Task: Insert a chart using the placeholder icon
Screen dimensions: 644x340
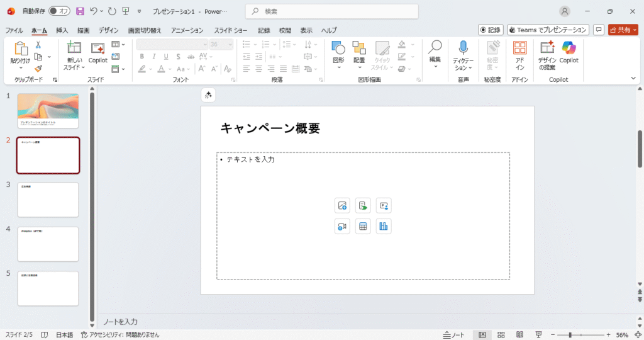Action: point(384,227)
